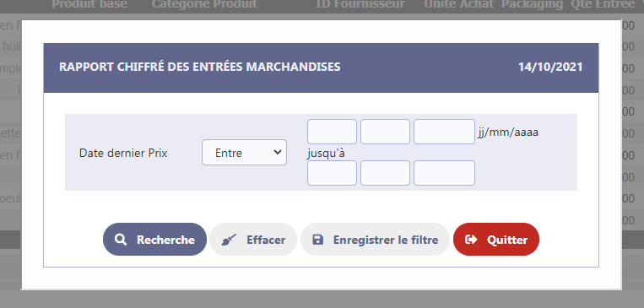The width and height of the screenshot is (644, 308).
Task: Focus start date month field
Action: (x=385, y=132)
